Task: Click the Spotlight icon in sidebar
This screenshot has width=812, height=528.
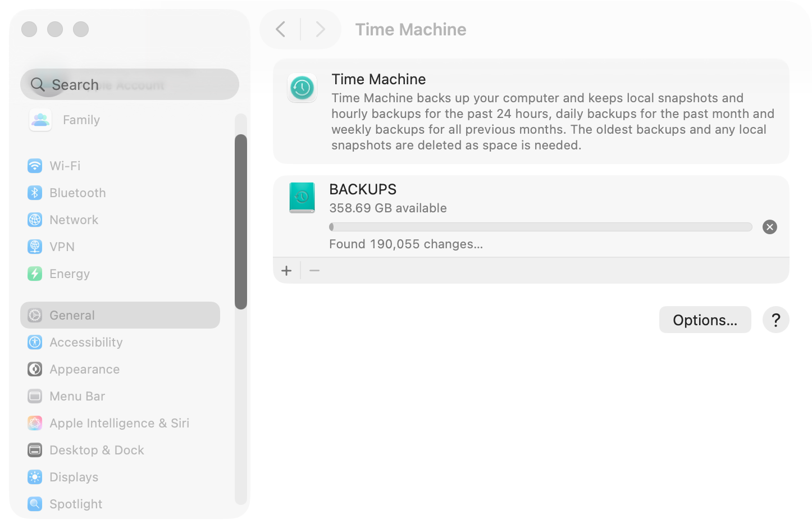Action: [35, 504]
